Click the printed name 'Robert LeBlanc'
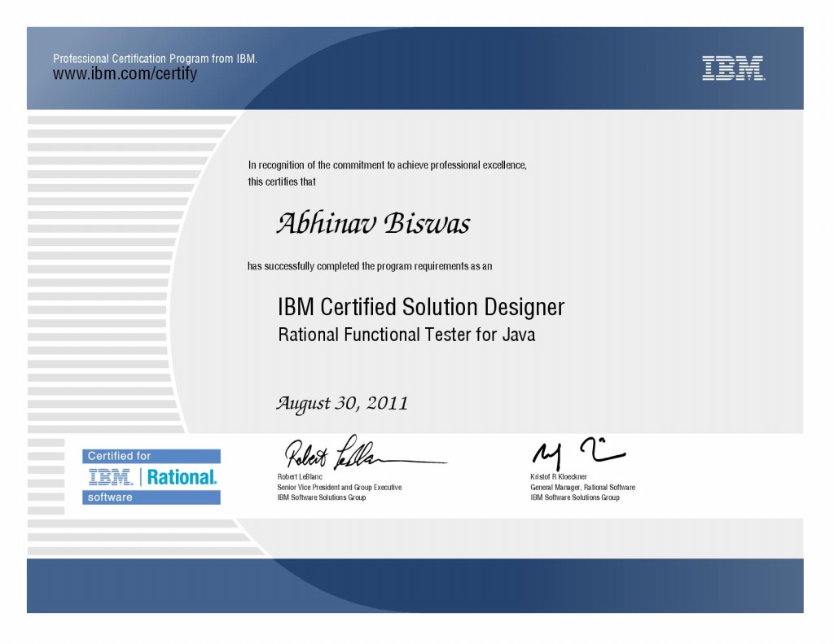Viewport: 834px width, 644px height. [300, 476]
